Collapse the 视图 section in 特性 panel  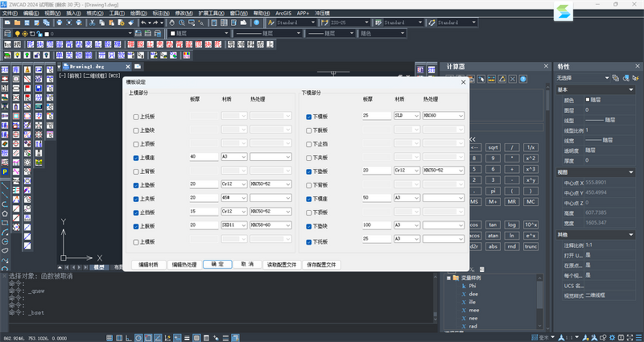point(631,173)
